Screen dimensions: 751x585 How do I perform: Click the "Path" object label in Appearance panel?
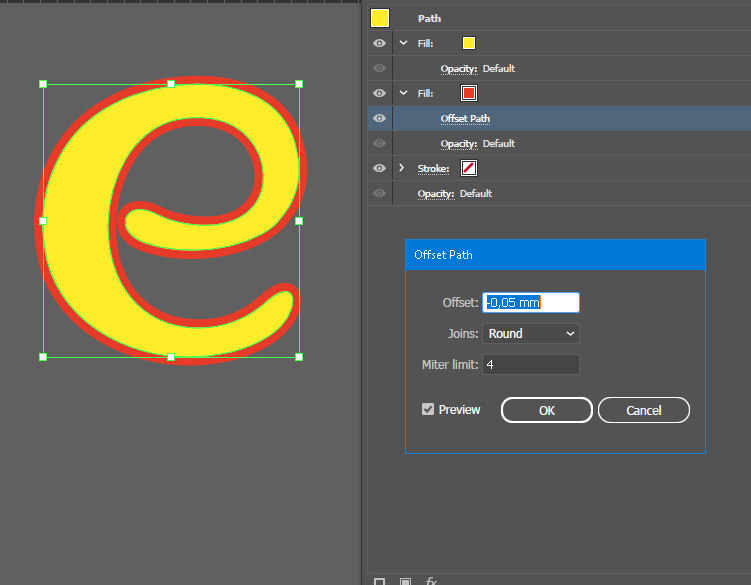tap(429, 18)
